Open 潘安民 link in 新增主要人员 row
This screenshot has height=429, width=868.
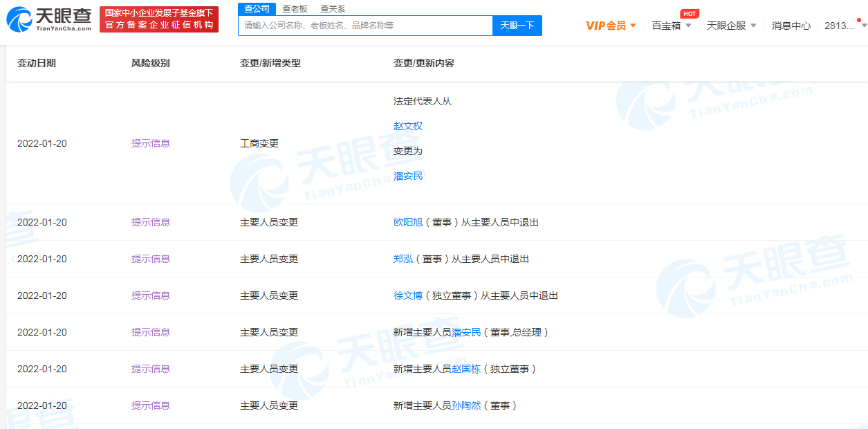coord(466,332)
